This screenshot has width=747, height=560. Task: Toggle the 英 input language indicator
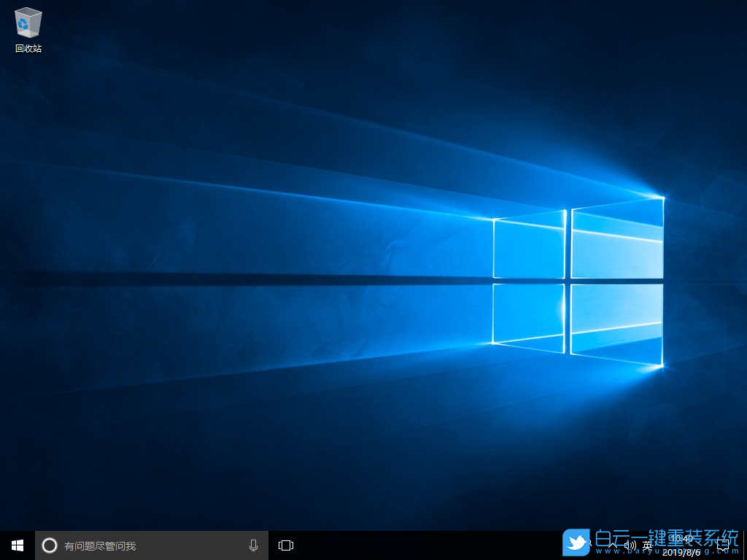pyautogui.click(x=647, y=545)
